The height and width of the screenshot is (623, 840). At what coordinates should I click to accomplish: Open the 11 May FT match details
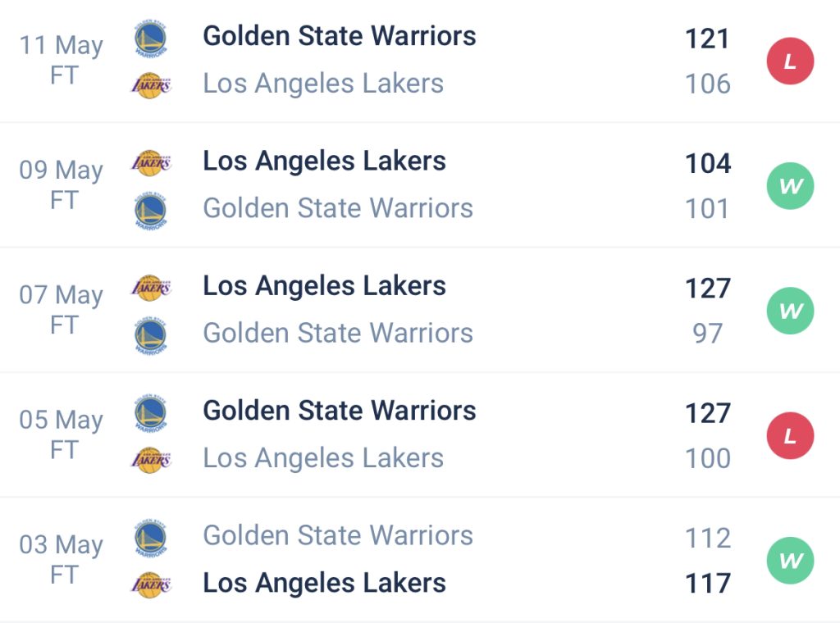click(x=420, y=61)
